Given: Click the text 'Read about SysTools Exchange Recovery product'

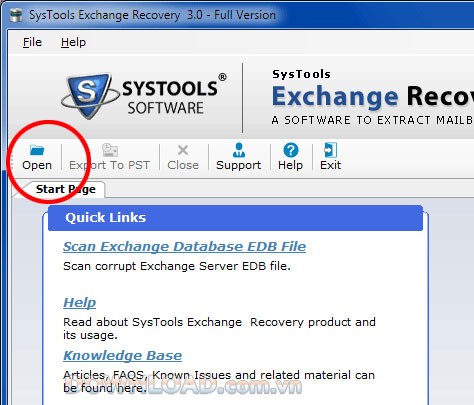Looking at the screenshot, I should pos(207,322).
